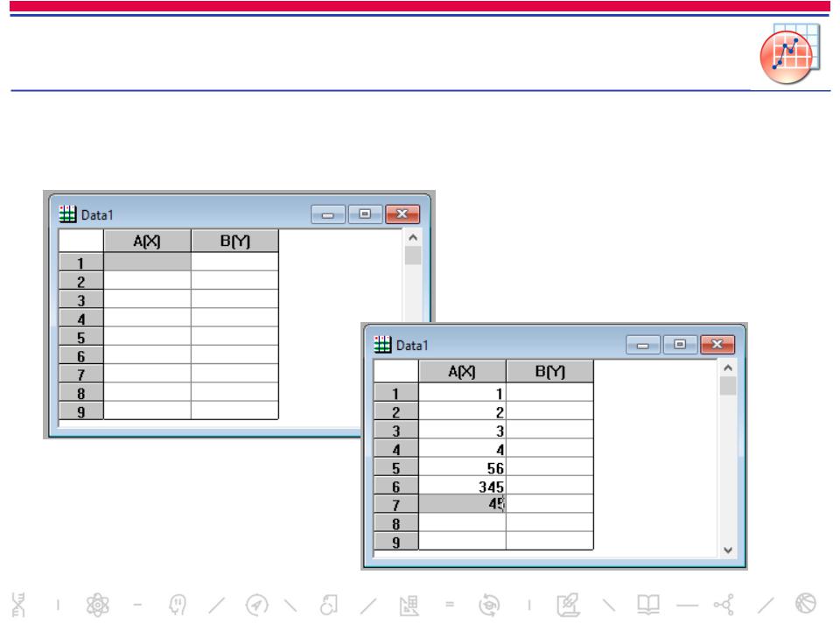Select column A(X) header in the filled worksheet
Viewport: 840px width, 624px height.
click(x=462, y=372)
